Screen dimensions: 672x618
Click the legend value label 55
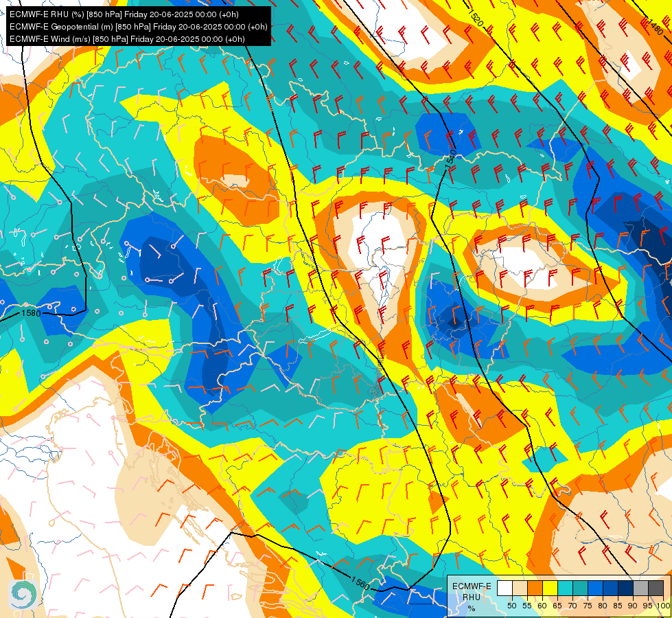(526, 606)
